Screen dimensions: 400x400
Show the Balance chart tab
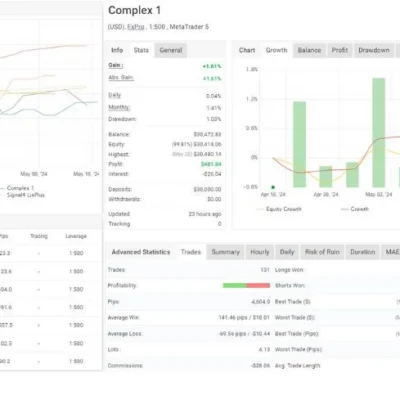(309, 50)
